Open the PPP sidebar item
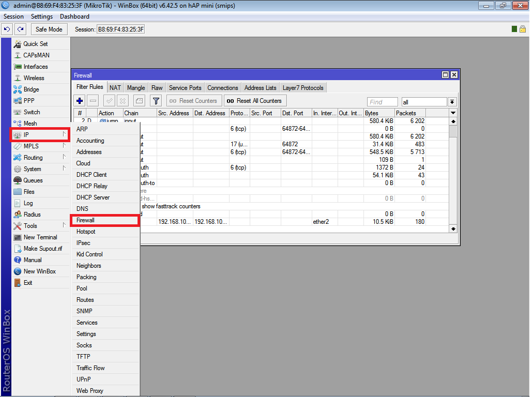 [x=41, y=100]
